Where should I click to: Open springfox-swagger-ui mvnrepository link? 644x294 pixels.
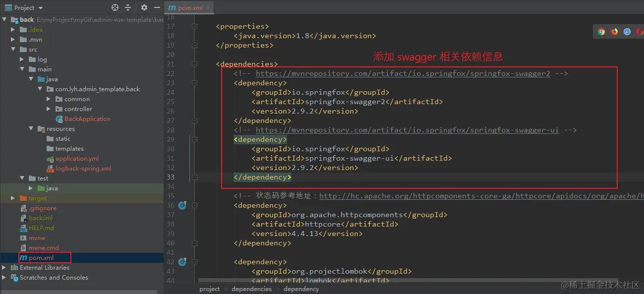pyautogui.click(x=408, y=130)
